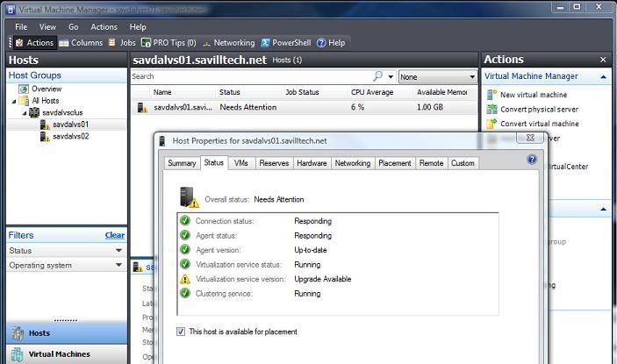Collapse the Virtual Machine Manager section

[603, 77]
